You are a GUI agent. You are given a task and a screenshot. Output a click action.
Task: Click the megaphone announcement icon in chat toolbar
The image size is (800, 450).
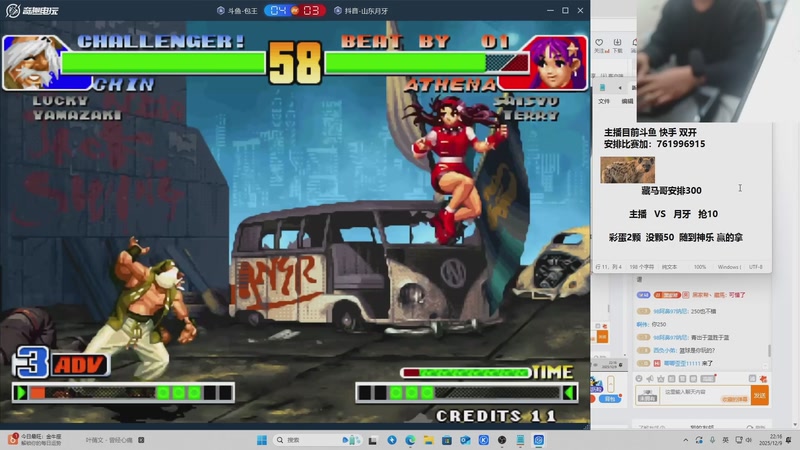pos(649,379)
